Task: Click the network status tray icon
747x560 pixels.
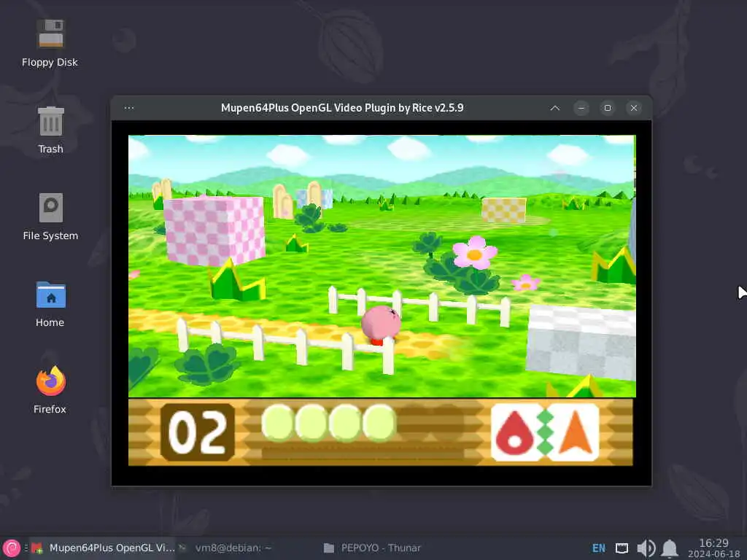Action: (622, 548)
